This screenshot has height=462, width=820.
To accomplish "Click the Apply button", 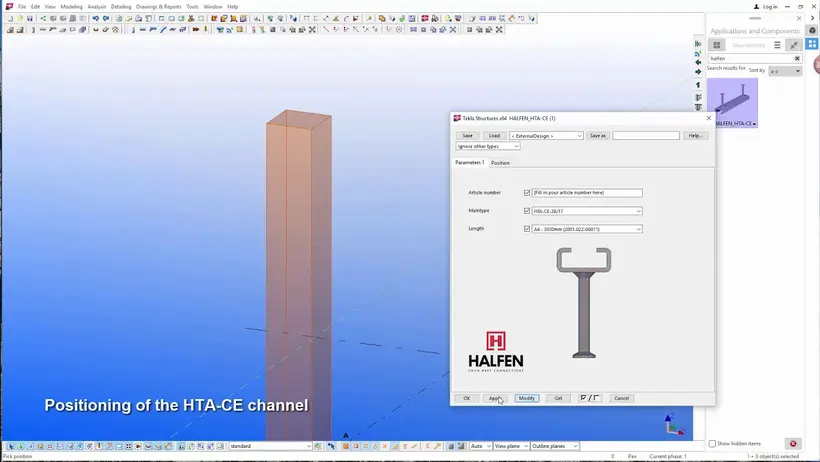I will pos(495,398).
